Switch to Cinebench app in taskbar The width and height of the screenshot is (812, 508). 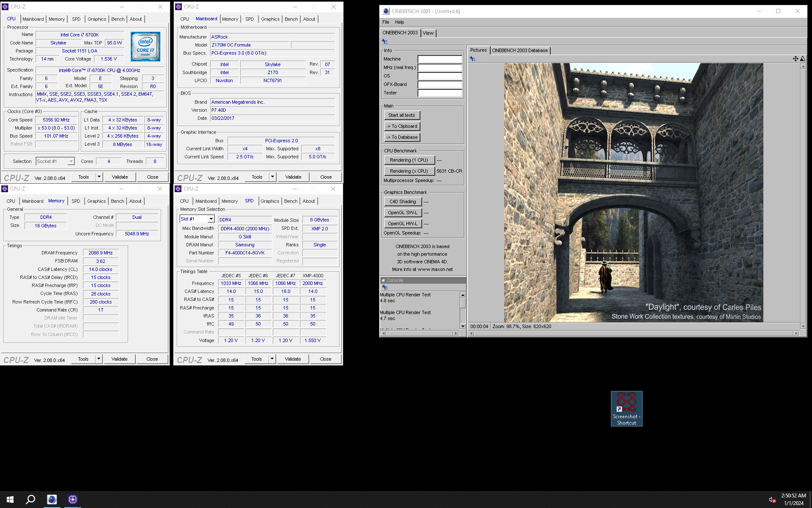[x=52, y=500]
